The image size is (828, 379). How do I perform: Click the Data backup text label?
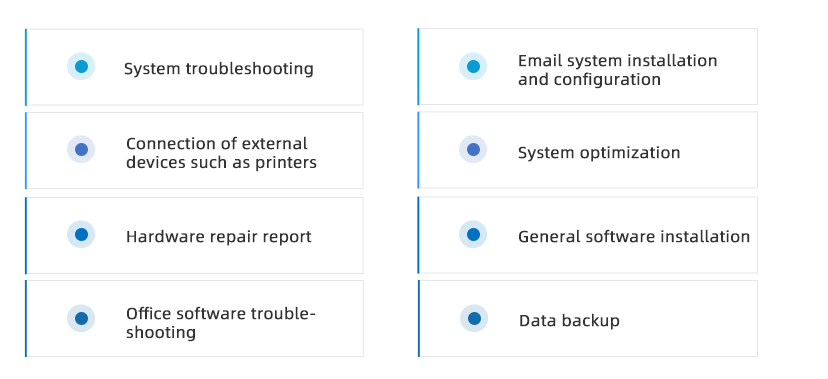tap(569, 320)
